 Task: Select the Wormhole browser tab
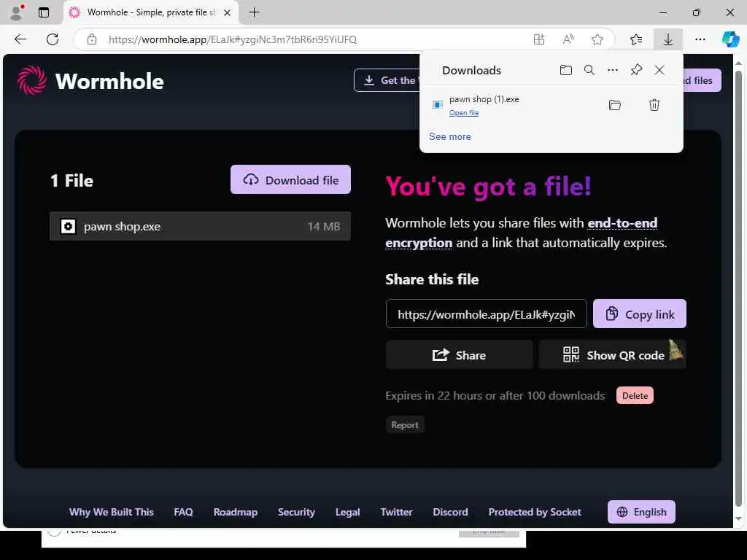150,12
